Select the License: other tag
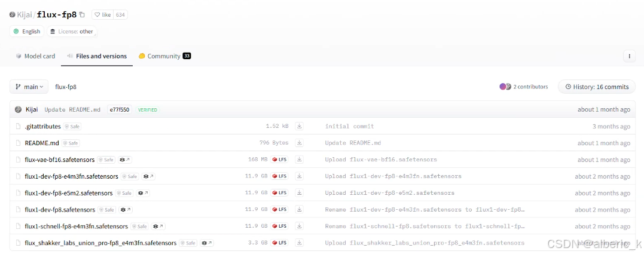644x254 pixels. coord(72,31)
